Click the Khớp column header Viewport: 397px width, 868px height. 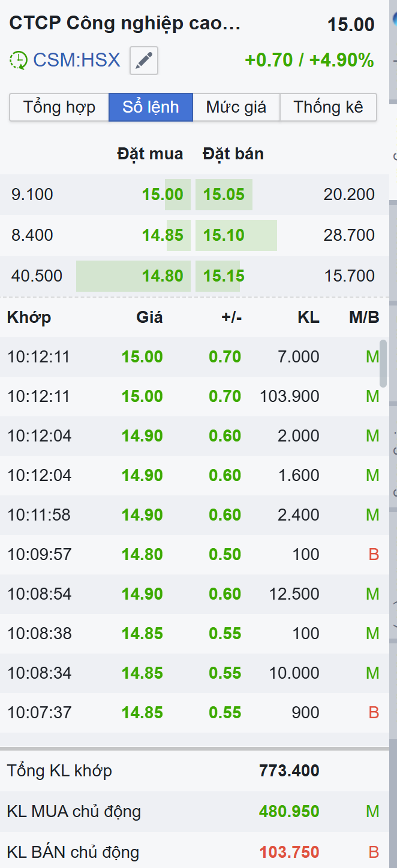pyautogui.click(x=29, y=317)
